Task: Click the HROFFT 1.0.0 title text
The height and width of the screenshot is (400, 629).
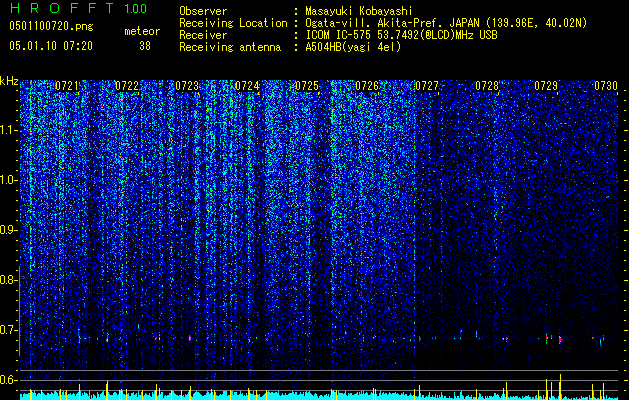Action: (x=78, y=8)
